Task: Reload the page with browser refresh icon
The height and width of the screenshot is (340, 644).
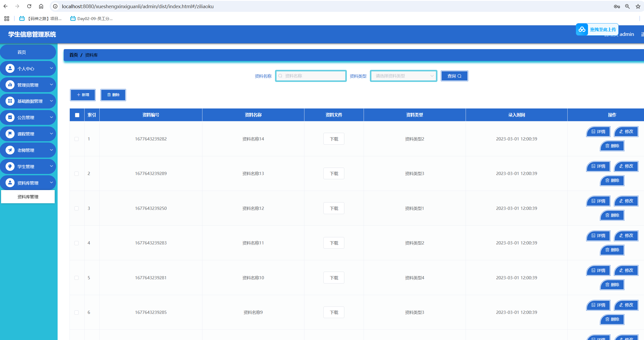Action: pyautogui.click(x=29, y=6)
